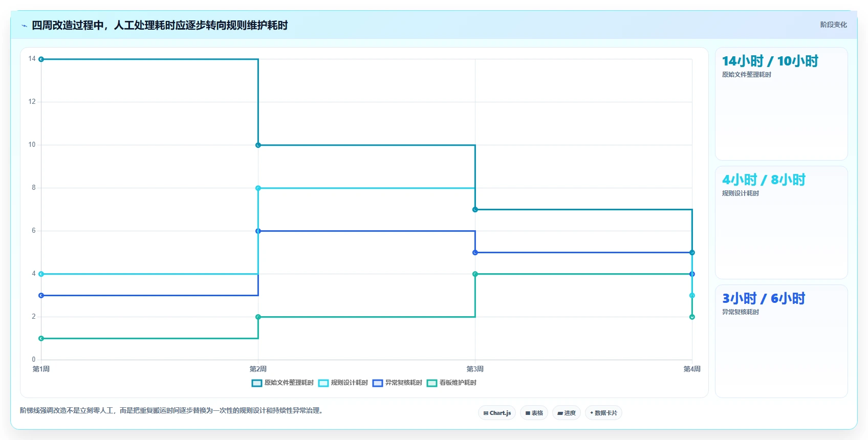Screen dimensions: 868x440
Task: Open the 4小时 / 8小时 card
Action: point(781,223)
